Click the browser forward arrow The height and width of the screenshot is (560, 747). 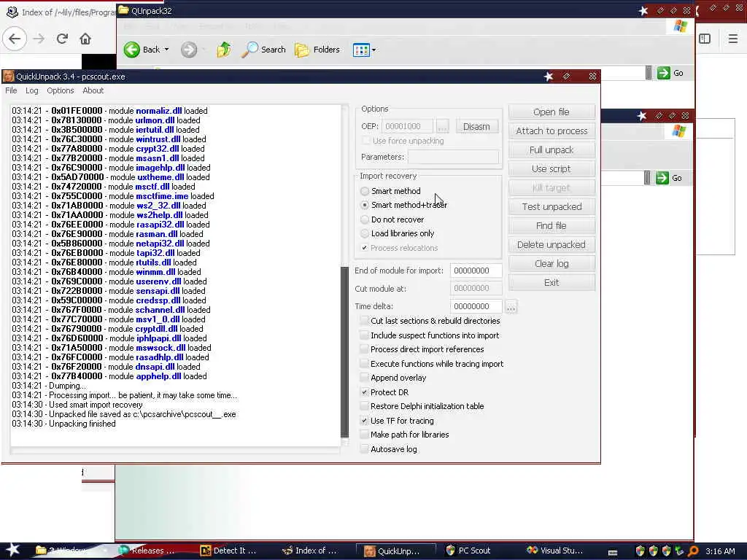tap(39, 39)
